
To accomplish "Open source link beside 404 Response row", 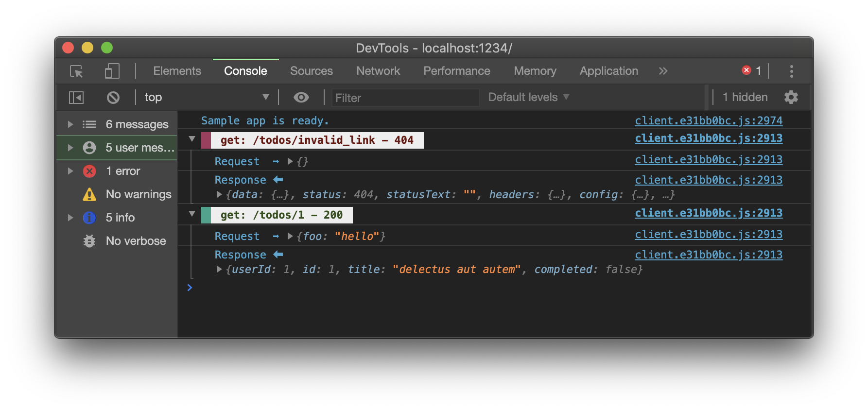I will tap(709, 180).
